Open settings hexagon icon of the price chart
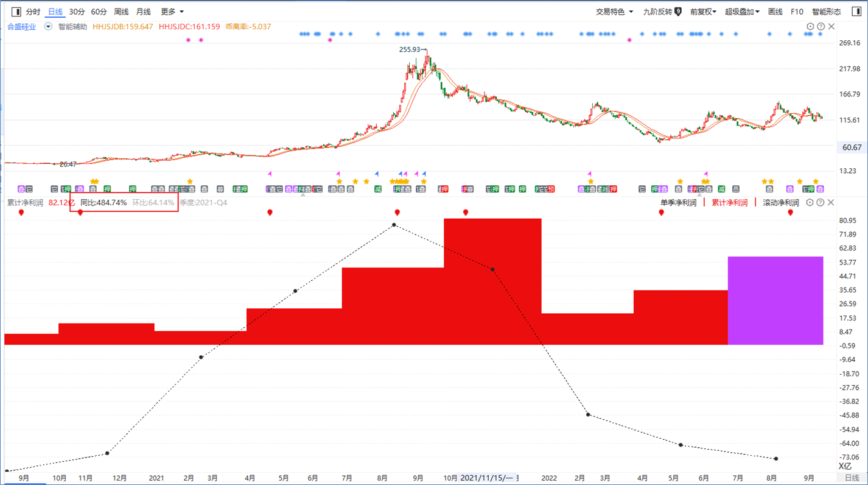The width and height of the screenshot is (868, 485). 810,27
